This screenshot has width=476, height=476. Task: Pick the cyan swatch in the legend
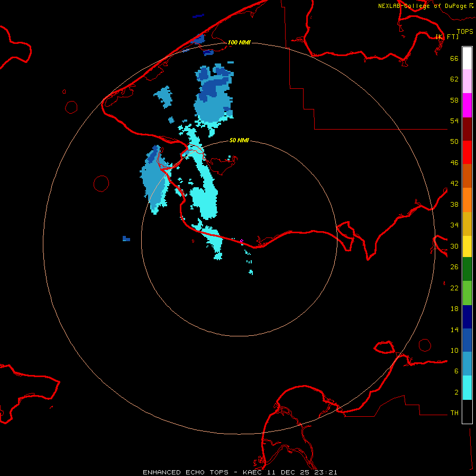467,388
